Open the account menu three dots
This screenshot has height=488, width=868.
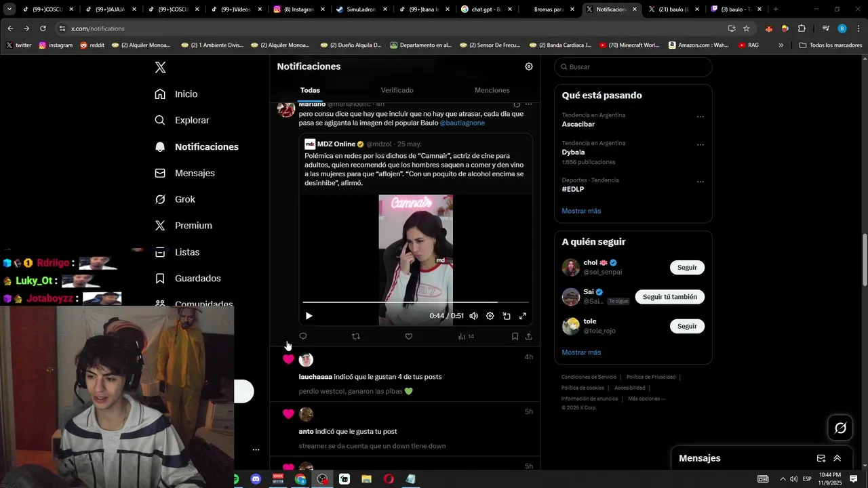[256, 449]
